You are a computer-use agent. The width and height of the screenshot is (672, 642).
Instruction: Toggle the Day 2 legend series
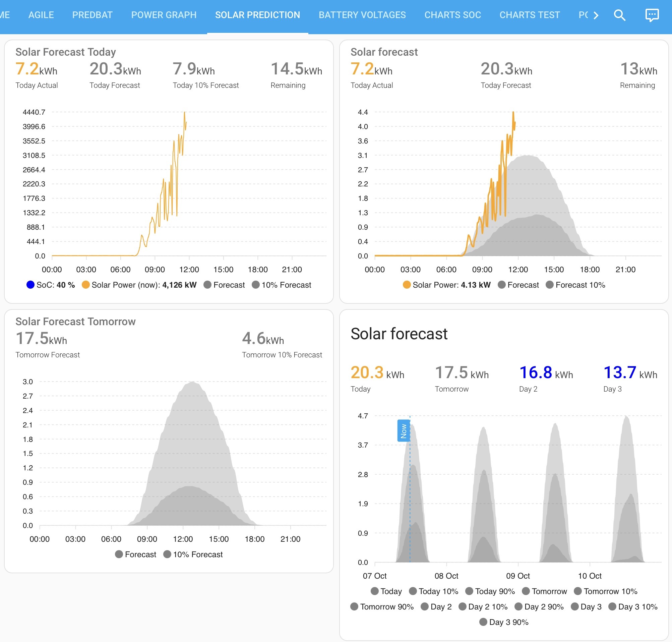[436, 606]
